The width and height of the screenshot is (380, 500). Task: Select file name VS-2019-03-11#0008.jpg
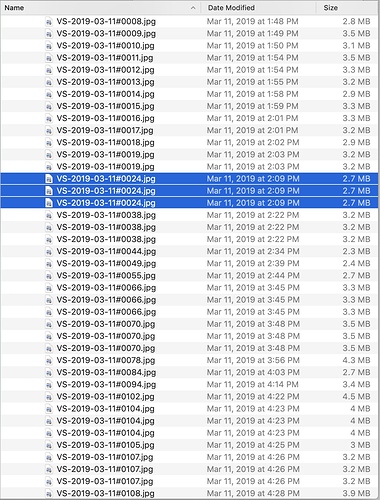[106, 21]
